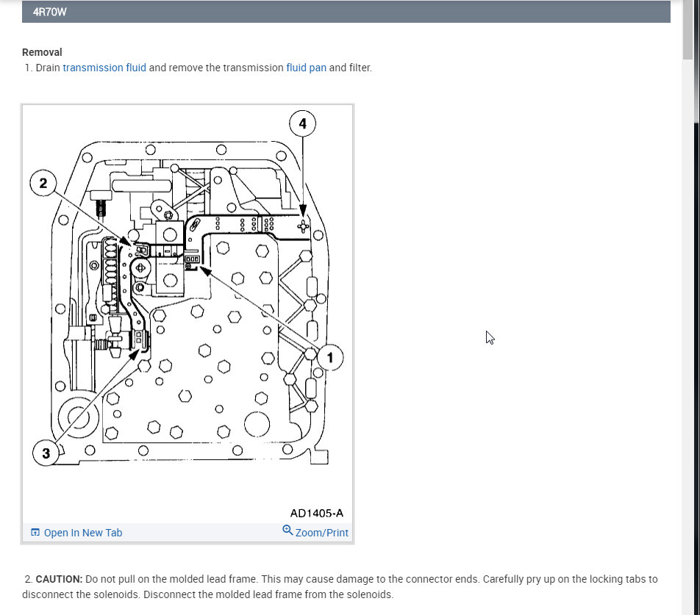This screenshot has width=700, height=615.
Task: Click callout number 4 in the diagram
Action: click(x=303, y=123)
